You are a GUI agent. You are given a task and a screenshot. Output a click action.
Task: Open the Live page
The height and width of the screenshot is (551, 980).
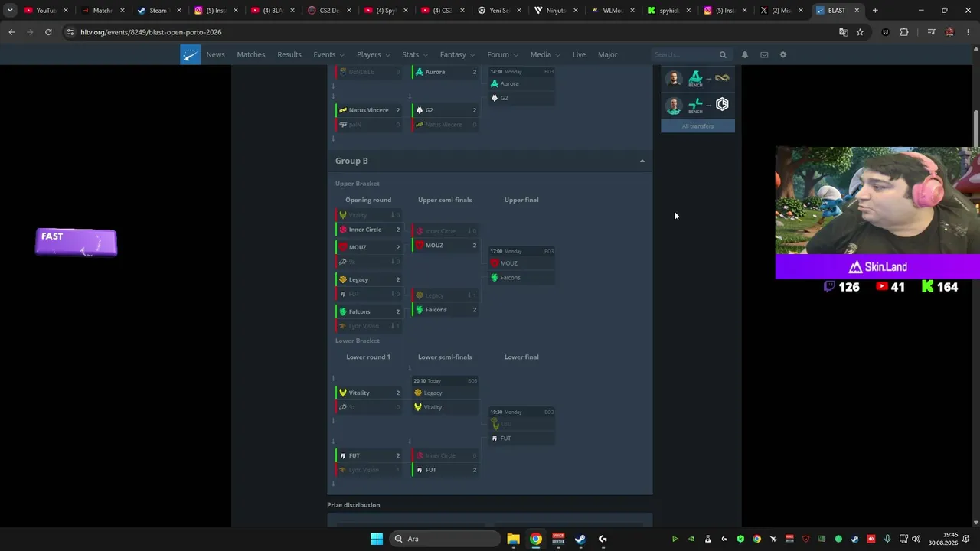click(x=579, y=54)
